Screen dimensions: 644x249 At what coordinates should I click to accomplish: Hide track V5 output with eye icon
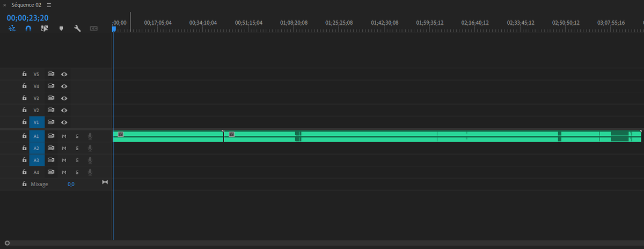pos(64,74)
